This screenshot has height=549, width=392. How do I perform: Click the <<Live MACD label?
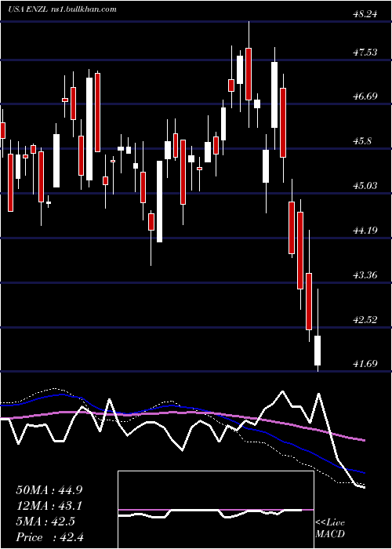coord(330,528)
